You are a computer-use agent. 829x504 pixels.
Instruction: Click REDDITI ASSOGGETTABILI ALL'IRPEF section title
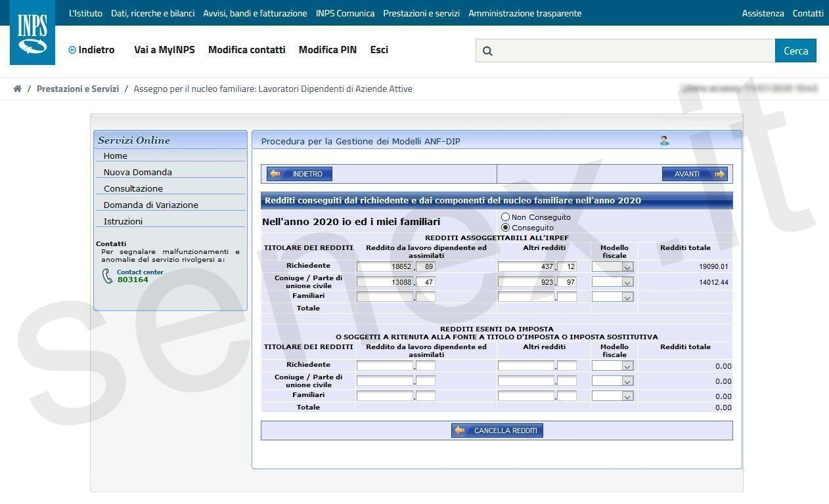click(497, 238)
